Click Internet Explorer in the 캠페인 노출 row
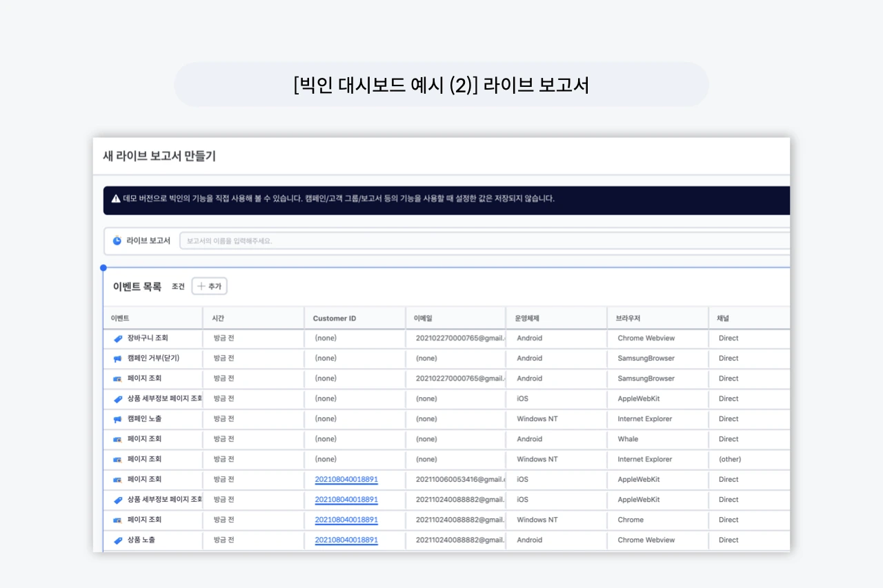Screen dimensions: 883x588 645,419
